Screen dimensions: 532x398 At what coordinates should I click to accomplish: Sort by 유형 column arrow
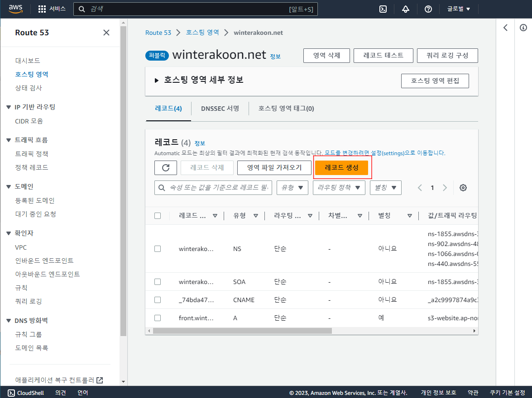(256, 216)
